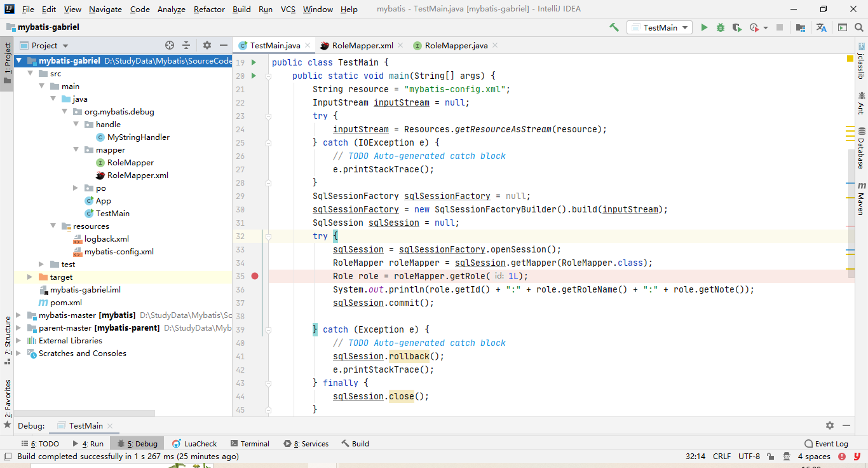Hide the Project panel with minus icon
Image resolution: width=868 pixels, height=468 pixels.
(x=223, y=45)
